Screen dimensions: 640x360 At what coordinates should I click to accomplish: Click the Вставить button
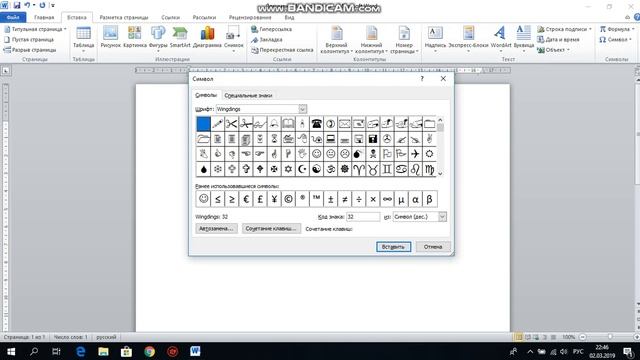pyautogui.click(x=393, y=247)
